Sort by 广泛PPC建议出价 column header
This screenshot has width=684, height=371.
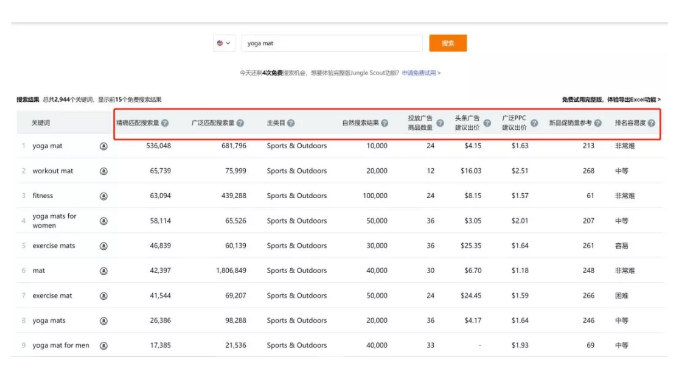coord(514,123)
